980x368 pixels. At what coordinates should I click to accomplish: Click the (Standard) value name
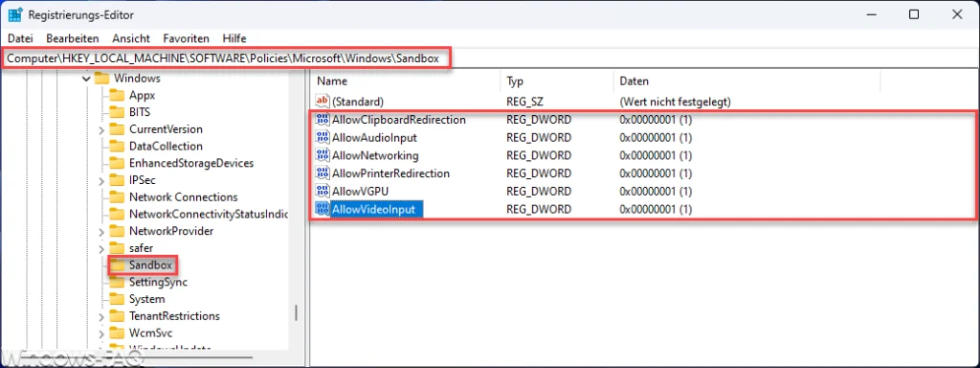click(358, 101)
